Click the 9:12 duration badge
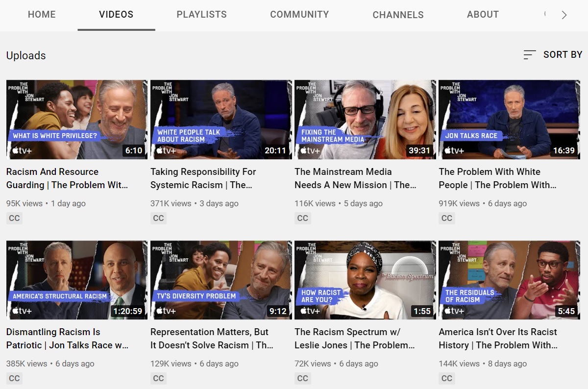 pyautogui.click(x=278, y=311)
